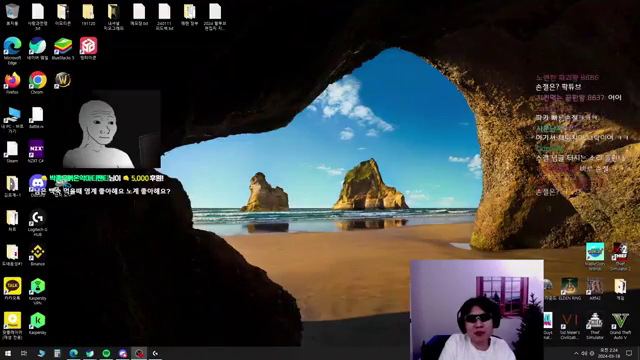The image size is (640, 360).
Task: Open Spotify from the taskbar
Action: pos(106,353)
